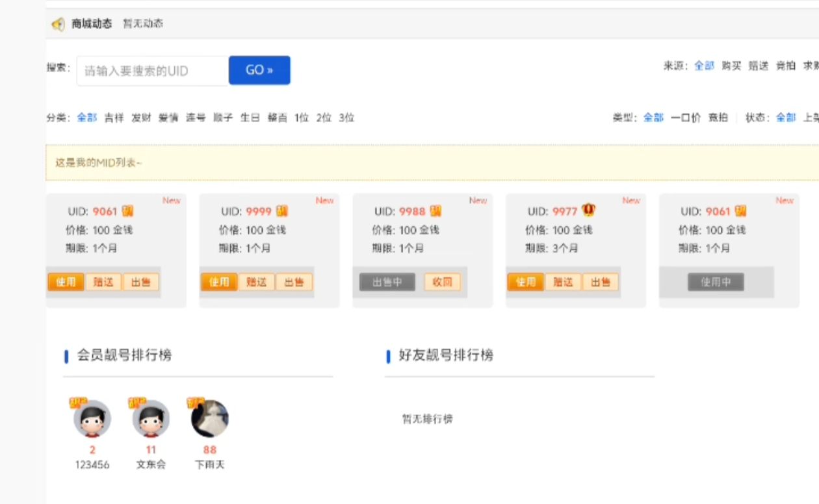Filter category by 发财

[141, 118]
